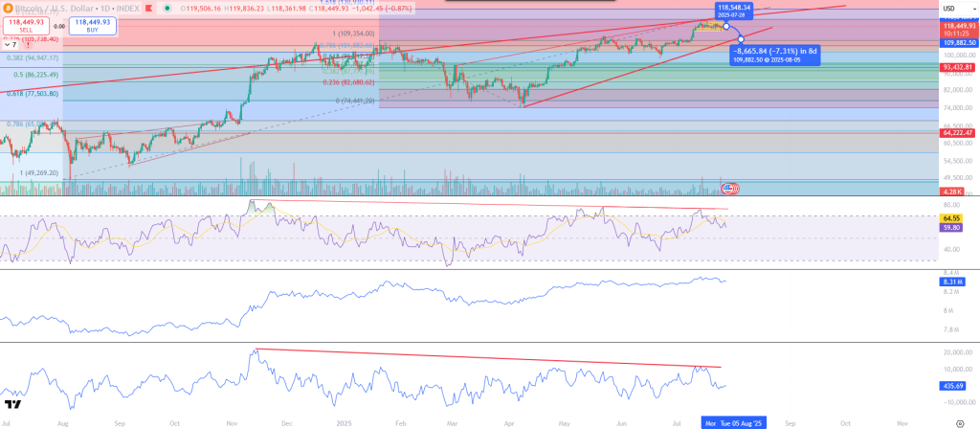The image size is (980, 429).
Task: Click the 4.28 K volume label
Action: [952, 191]
